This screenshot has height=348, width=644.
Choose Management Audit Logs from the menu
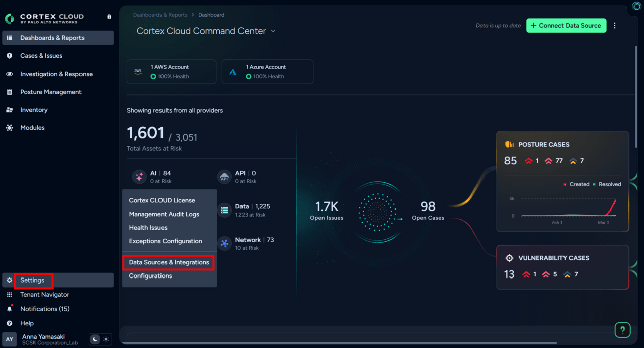pos(164,214)
